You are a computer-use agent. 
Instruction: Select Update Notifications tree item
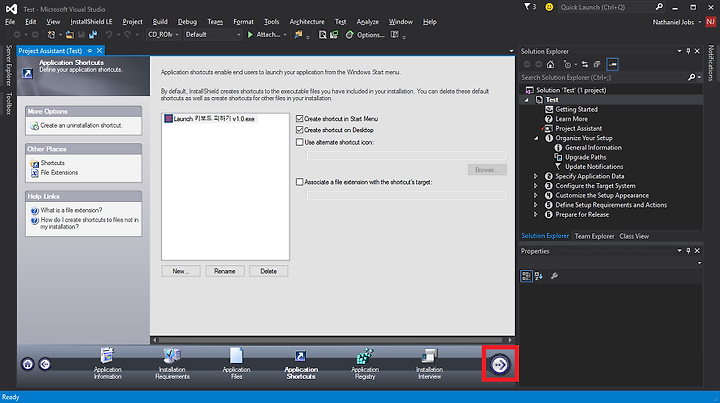tap(594, 167)
